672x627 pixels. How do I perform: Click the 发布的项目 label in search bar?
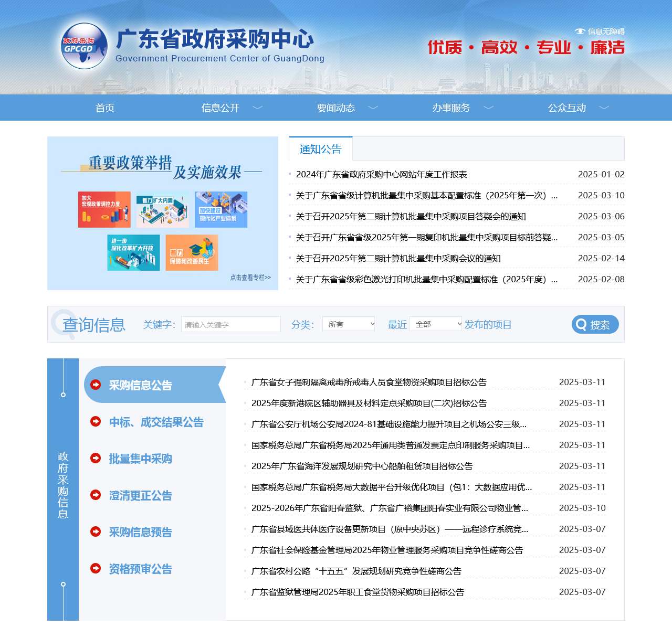[x=488, y=324]
